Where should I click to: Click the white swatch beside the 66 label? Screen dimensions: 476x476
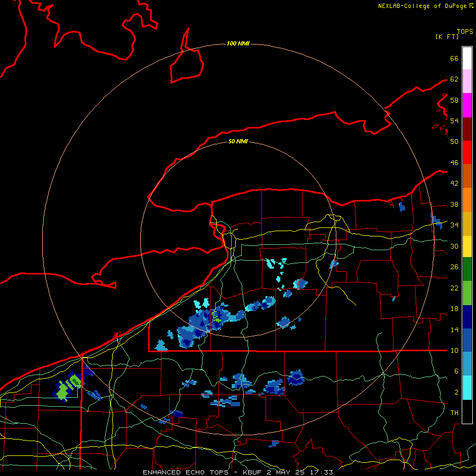[x=467, y=58]
